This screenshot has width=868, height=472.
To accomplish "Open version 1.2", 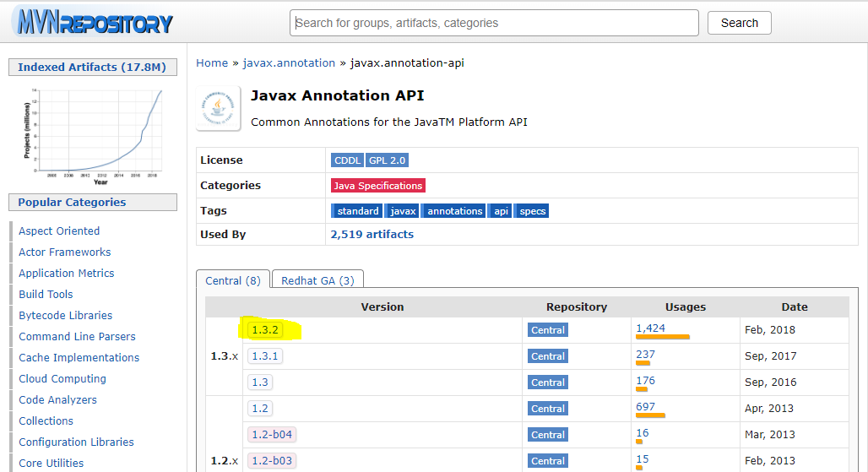I will coord(260,409).
